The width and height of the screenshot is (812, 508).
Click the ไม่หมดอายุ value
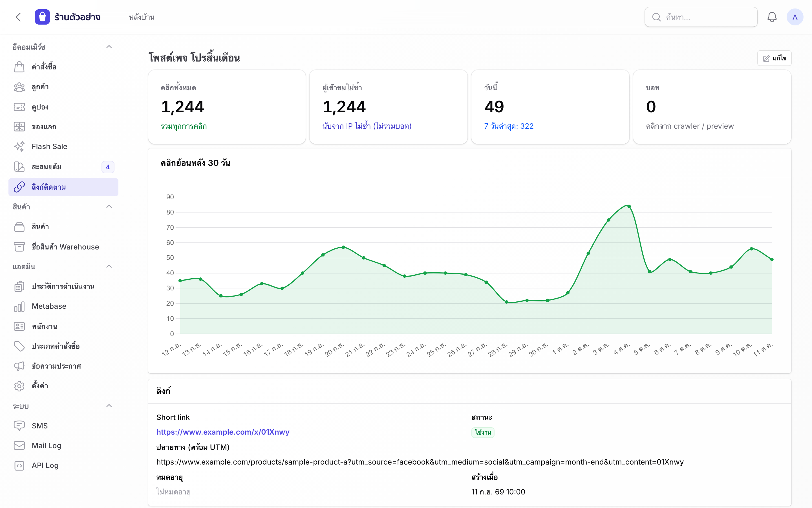click(173, 492)
